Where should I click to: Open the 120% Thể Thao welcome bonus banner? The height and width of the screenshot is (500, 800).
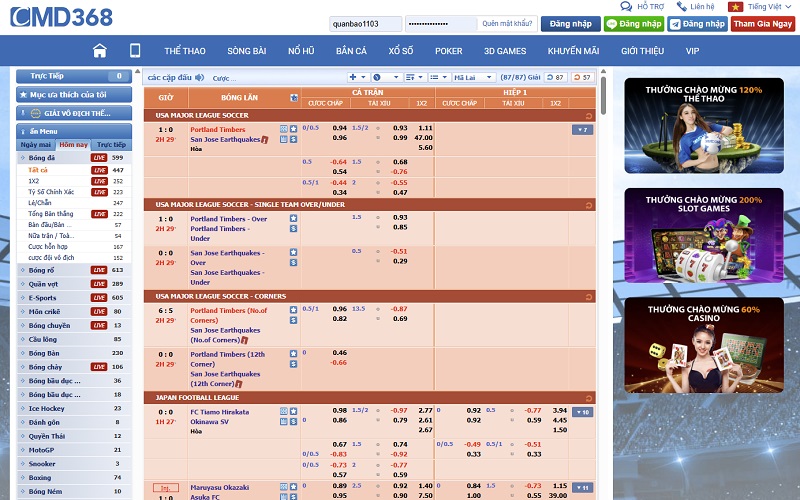[704, 126]
